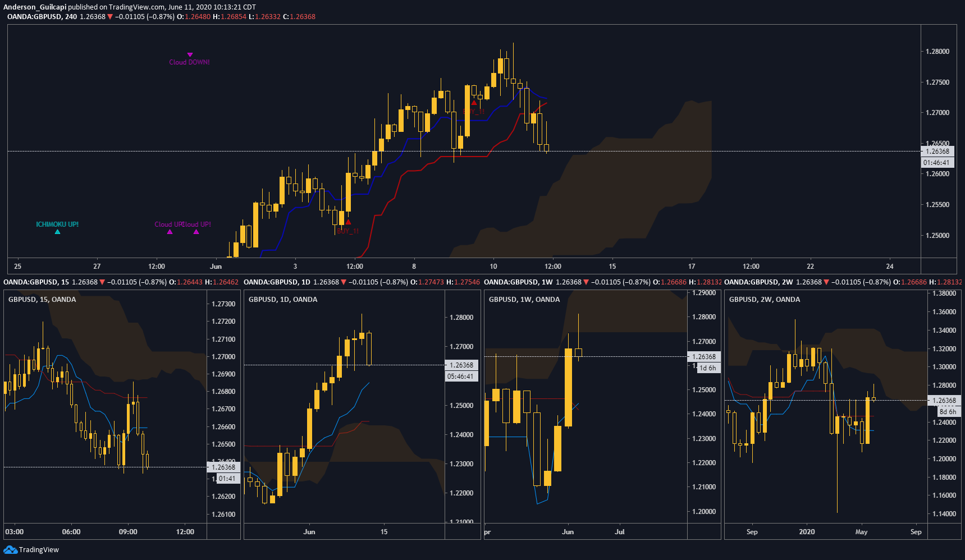
Task: Click the OANDA:GBPUSD, 1D header title
Action: (277, 282)
